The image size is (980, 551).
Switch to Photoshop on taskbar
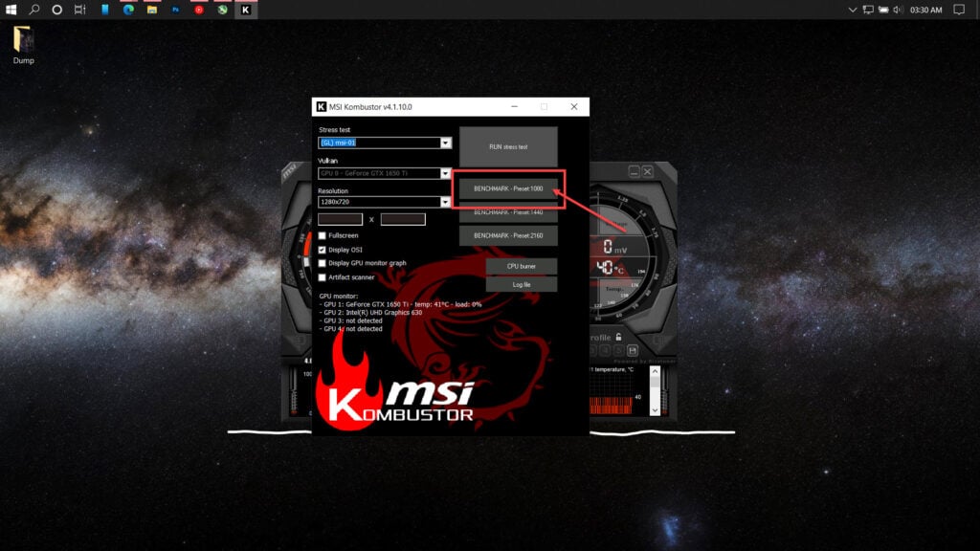point(176,10)
